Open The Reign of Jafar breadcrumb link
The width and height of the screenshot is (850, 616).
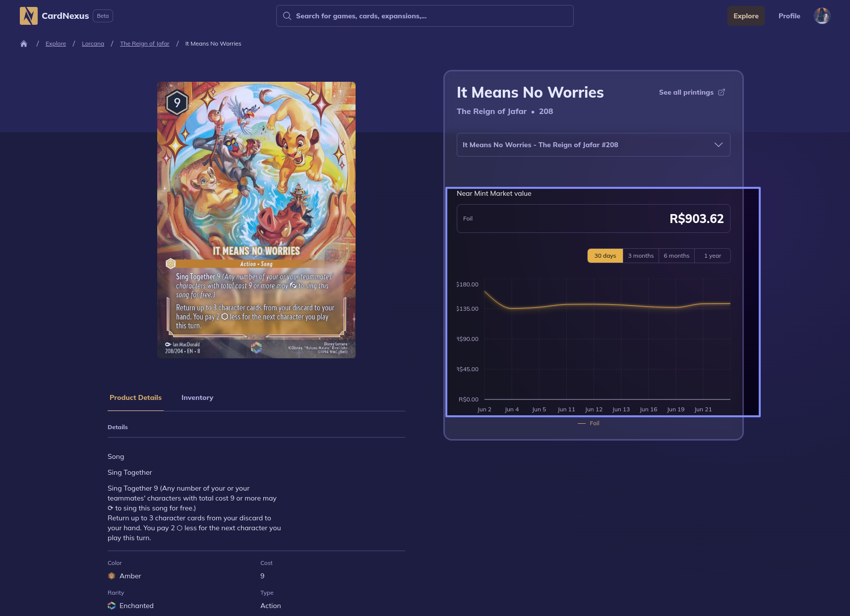tap(145, 44)
